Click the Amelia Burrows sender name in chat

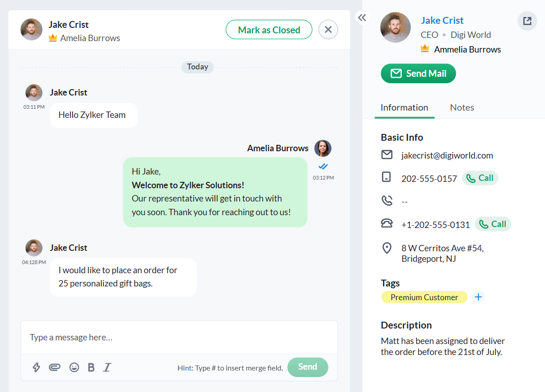tap(278, 148)
